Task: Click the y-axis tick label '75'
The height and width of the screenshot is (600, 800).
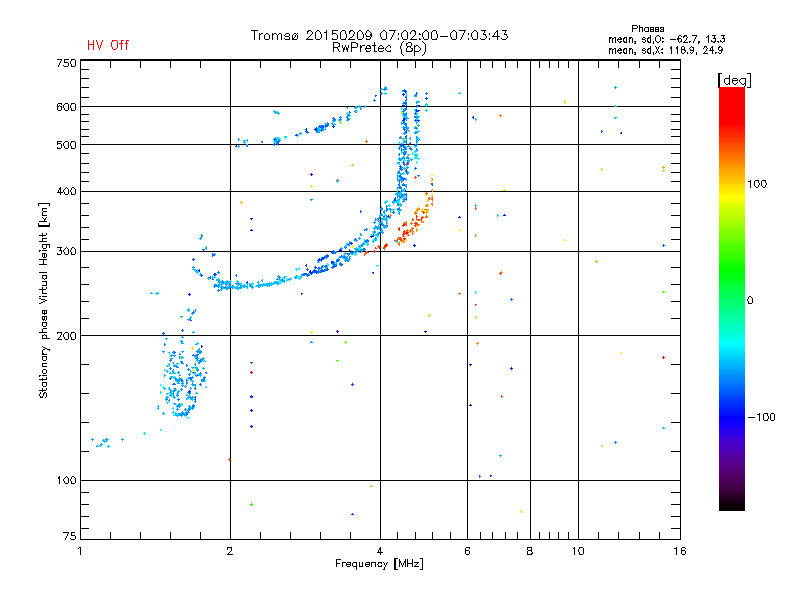Action: (70, 536)
